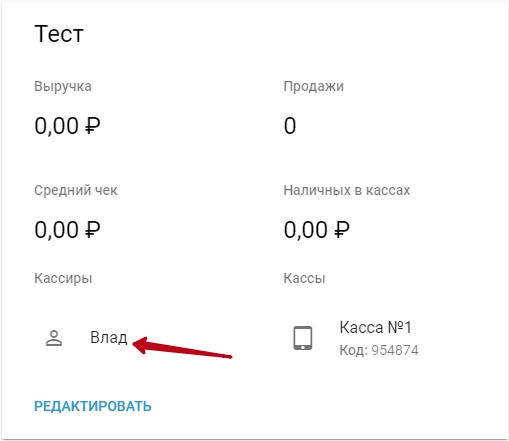Click the tablet cash register icon

[x=303, y=338]
